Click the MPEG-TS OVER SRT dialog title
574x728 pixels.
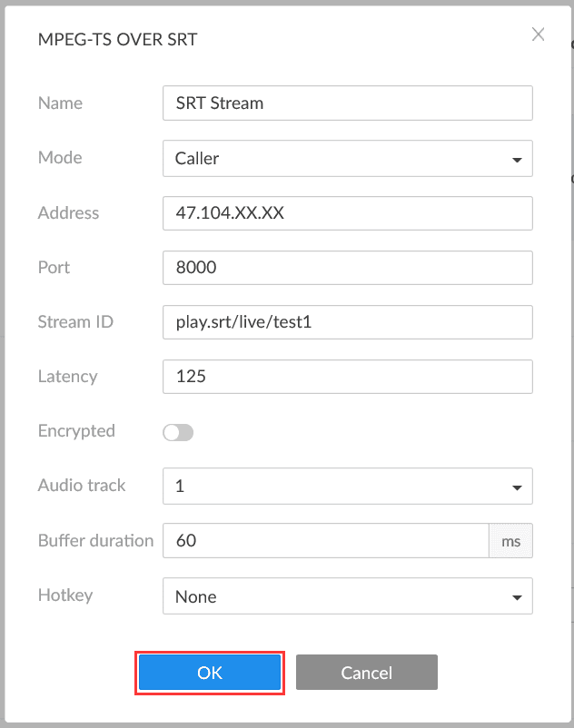117,39
